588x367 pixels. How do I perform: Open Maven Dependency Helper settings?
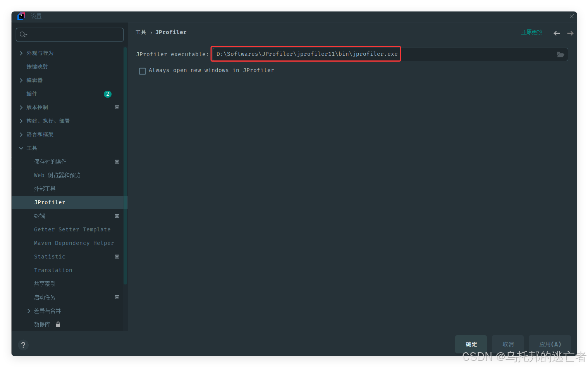(x=74, y=243)
